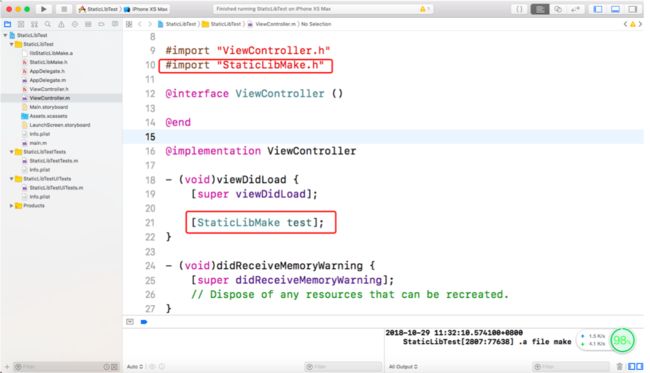
Task: Open the StaticLibTest scheme selector
Action: 99,9
